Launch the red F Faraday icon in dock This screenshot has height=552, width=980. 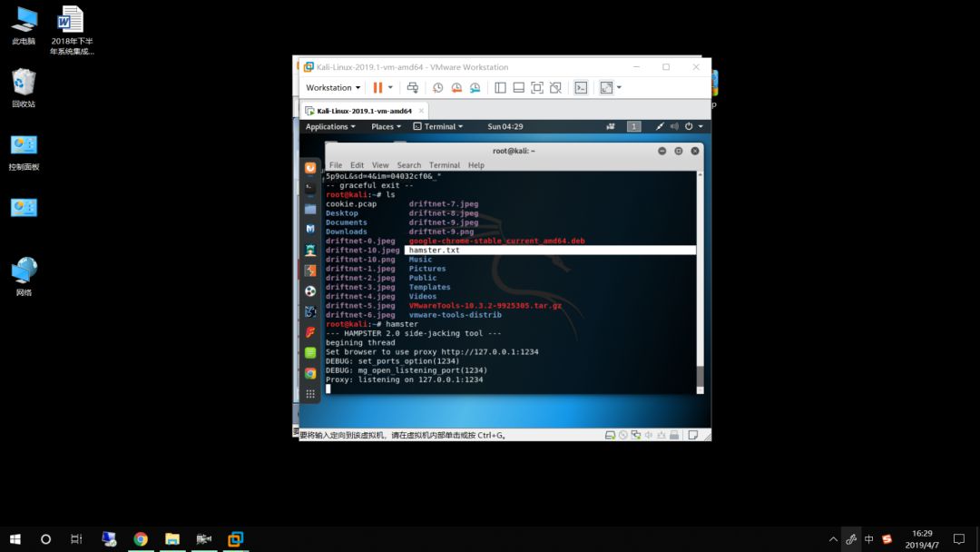click(x=310, y=332)
